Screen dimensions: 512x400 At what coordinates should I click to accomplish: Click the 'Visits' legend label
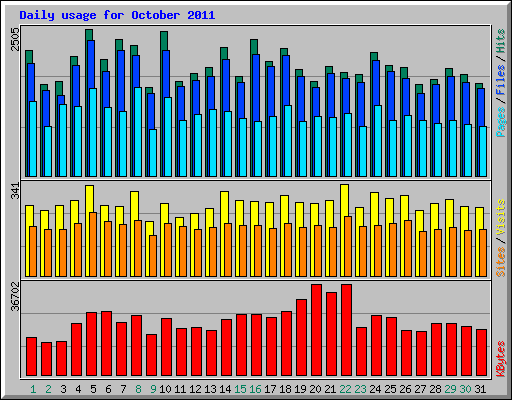click(500, 217)
